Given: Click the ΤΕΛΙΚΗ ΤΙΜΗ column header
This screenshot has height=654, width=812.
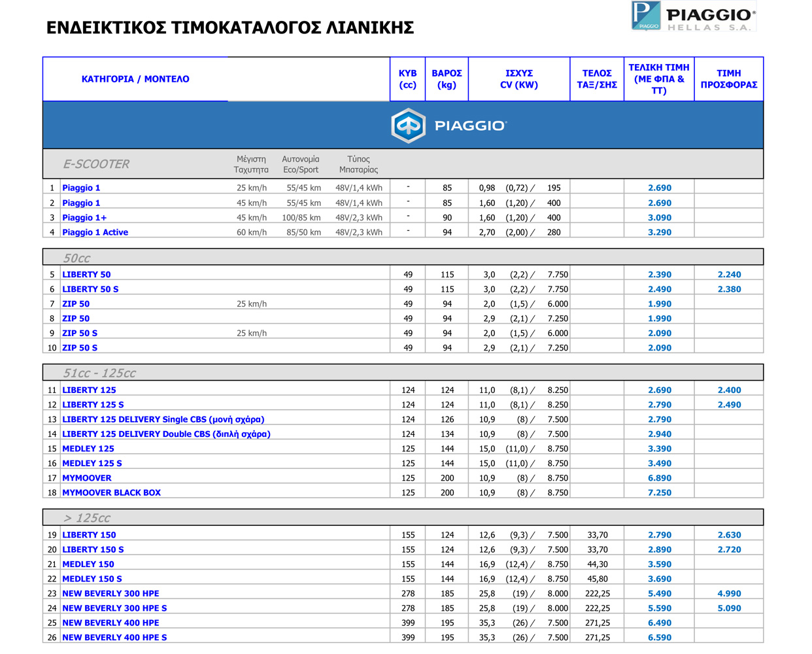Looking at the screenshot, I should tap(659, 79).
